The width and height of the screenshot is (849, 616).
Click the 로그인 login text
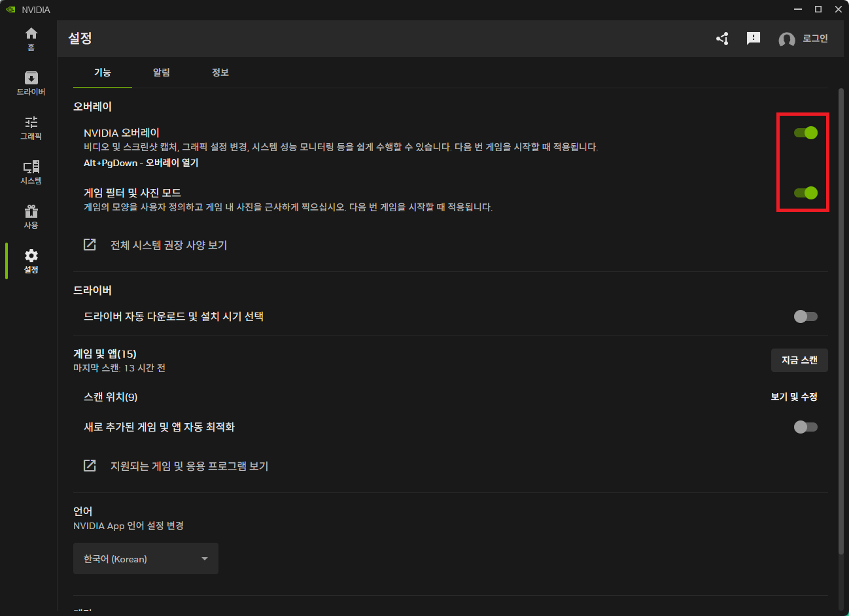[x=815, y=39]
